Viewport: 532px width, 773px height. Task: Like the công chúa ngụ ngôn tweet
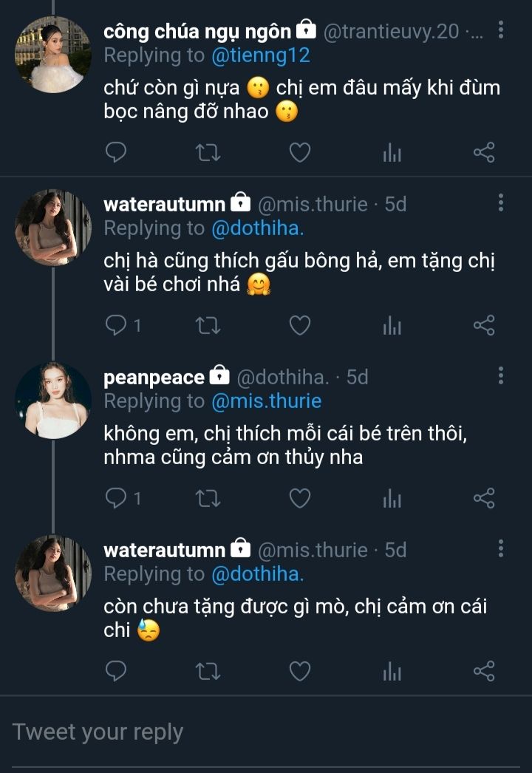coord(299,153)
